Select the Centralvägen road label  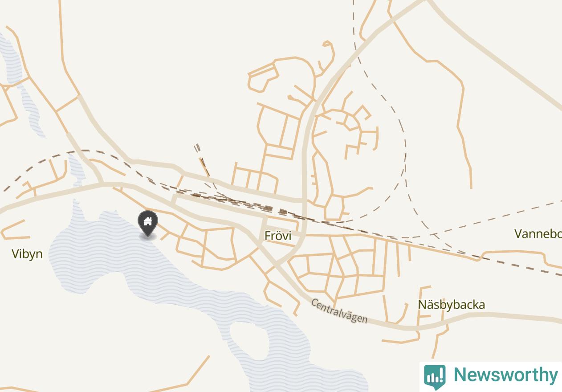339,311
